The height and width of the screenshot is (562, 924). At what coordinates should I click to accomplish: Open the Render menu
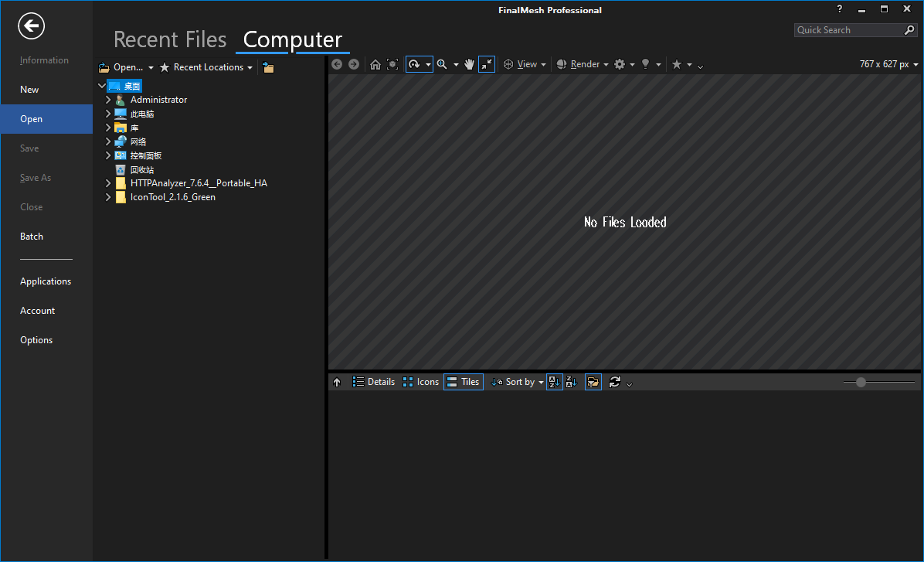pyautogui.click(x=583, y=64)
